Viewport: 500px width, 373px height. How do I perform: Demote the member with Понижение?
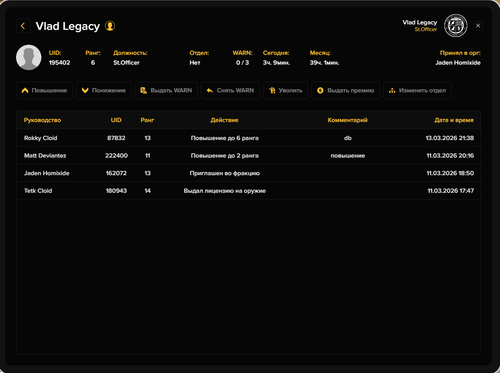104,90
